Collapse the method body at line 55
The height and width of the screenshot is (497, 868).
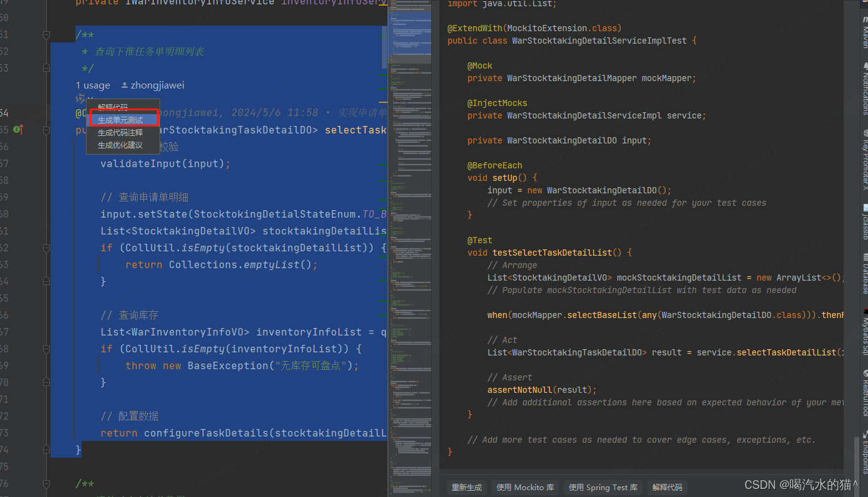pyautogui.click(x=46, y=130)
